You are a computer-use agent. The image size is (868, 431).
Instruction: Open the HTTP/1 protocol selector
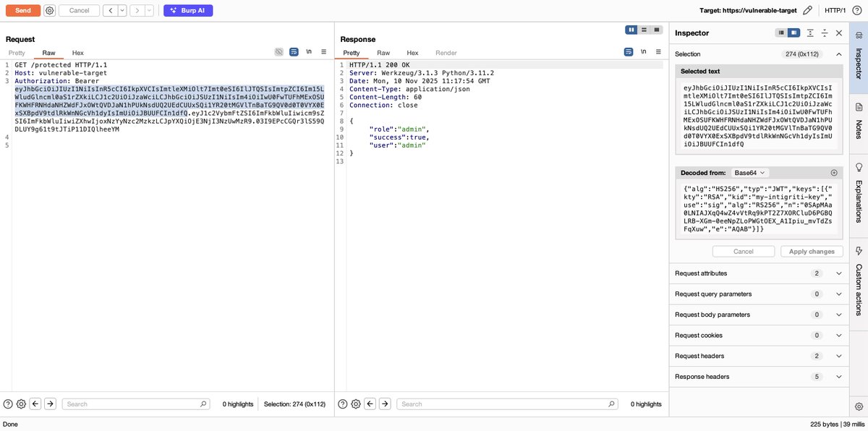(x=835, y=10)
